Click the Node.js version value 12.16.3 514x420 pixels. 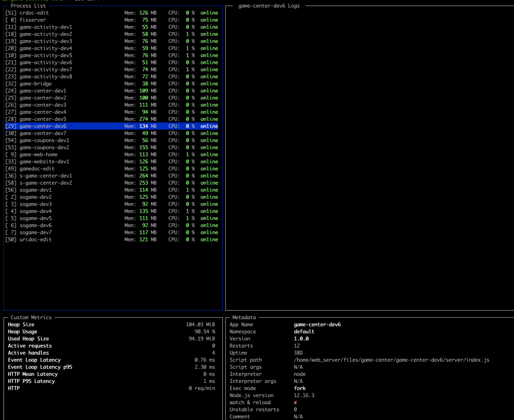[x=304, y=395]
